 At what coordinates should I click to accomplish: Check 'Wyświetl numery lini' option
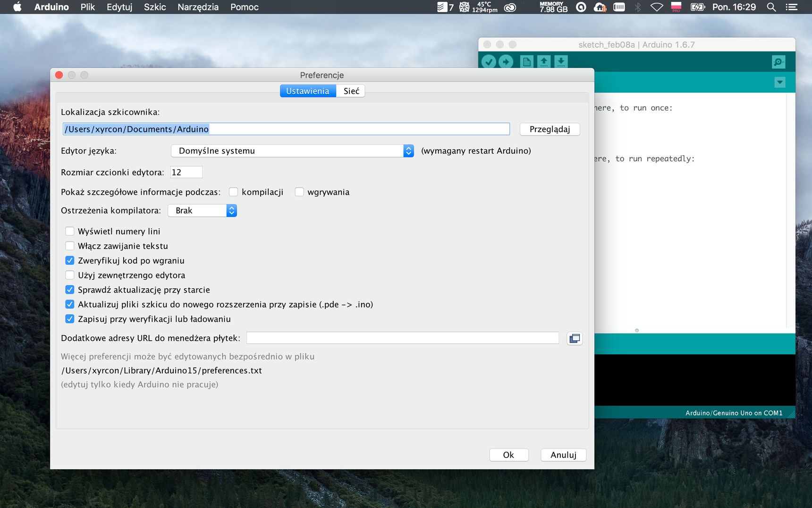pyautogui.click(x=69, y=231)
